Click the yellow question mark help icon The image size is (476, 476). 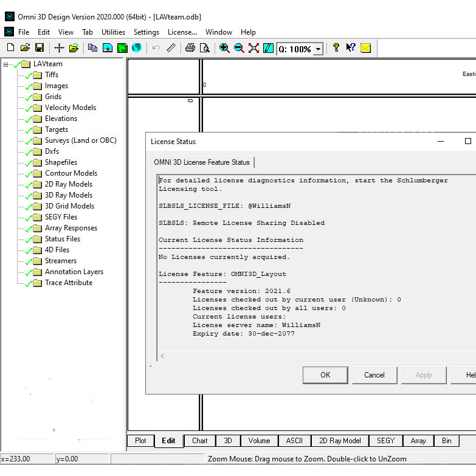click(336, 48)
